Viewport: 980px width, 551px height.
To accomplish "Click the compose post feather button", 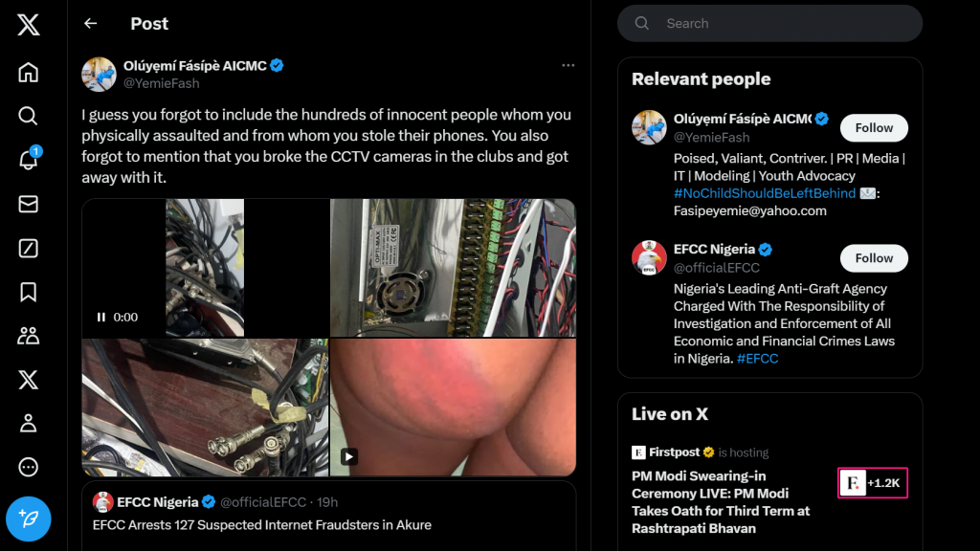I will coord(29,518).
